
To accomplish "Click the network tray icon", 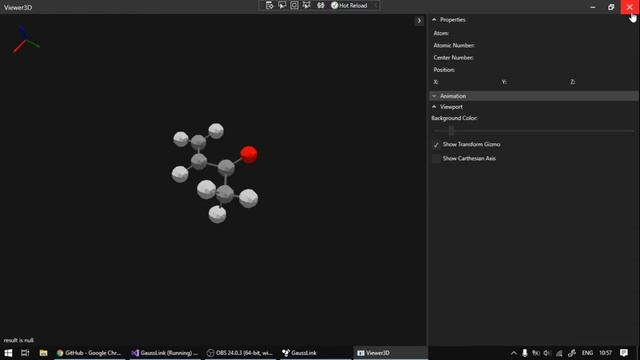I will [x=559, y=353].
